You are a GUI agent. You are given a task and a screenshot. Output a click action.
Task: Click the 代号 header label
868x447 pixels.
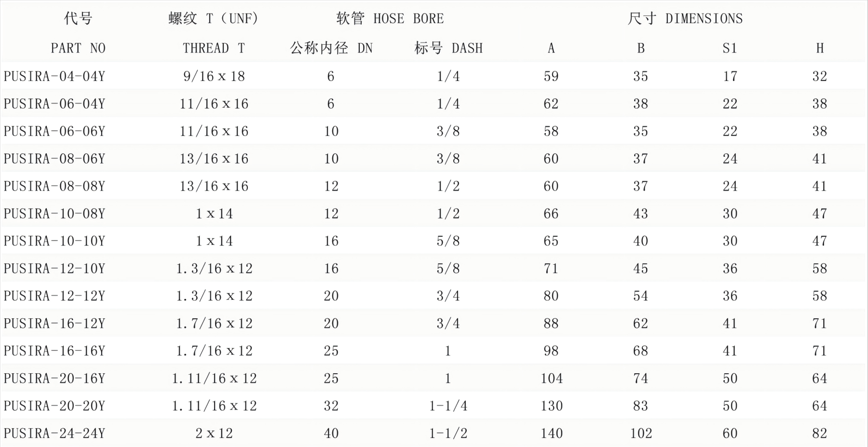pos(78,19)
